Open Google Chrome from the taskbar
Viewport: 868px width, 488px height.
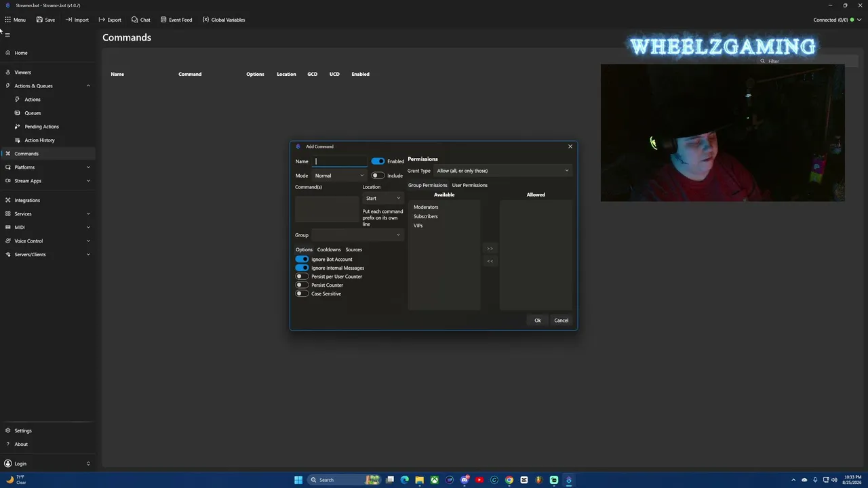pyautogui.click(x=509, y=480)
